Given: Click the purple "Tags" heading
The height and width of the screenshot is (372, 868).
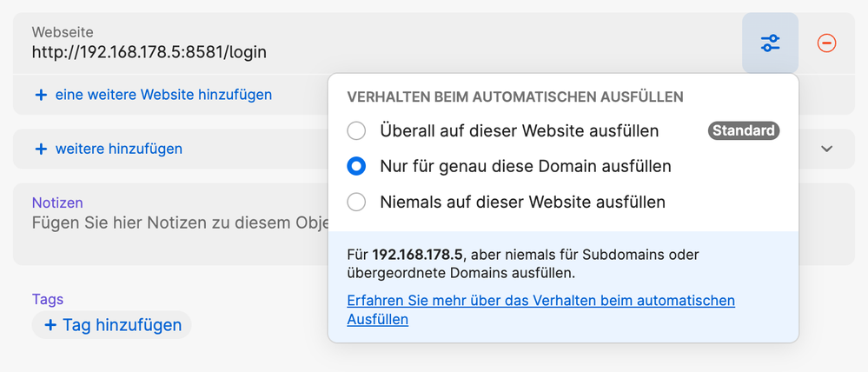Looking at the screenshot, I should coord(48,299).
